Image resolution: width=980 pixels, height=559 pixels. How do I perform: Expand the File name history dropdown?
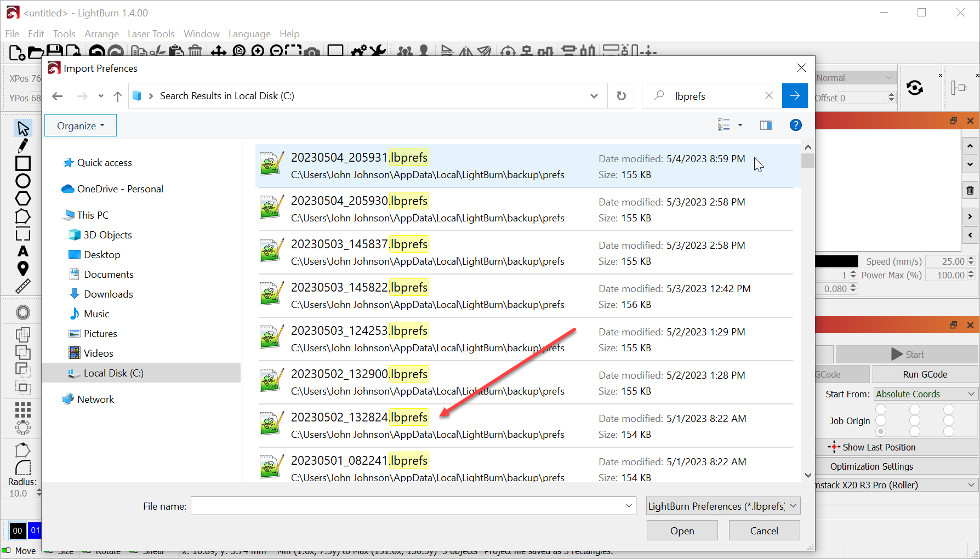point(629,506)
